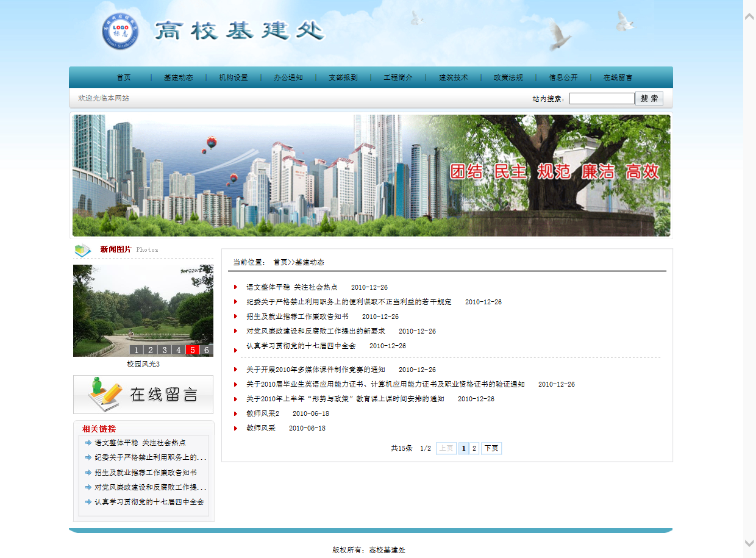
Task: Open article 招生及就业推荐工作廉政告知书 in main list
Action: [x=298, y=317]
